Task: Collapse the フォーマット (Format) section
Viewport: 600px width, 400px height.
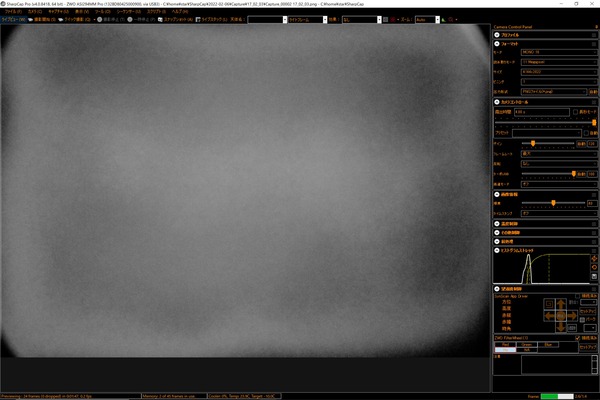Action: tap(497, 44)
